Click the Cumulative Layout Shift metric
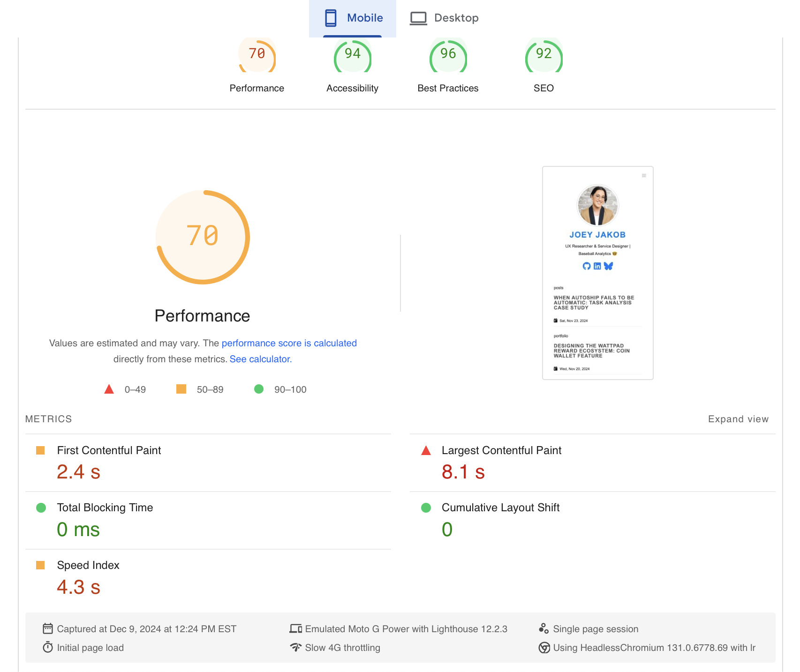Screen dimensions: 800x672 (x=500, y=508)
